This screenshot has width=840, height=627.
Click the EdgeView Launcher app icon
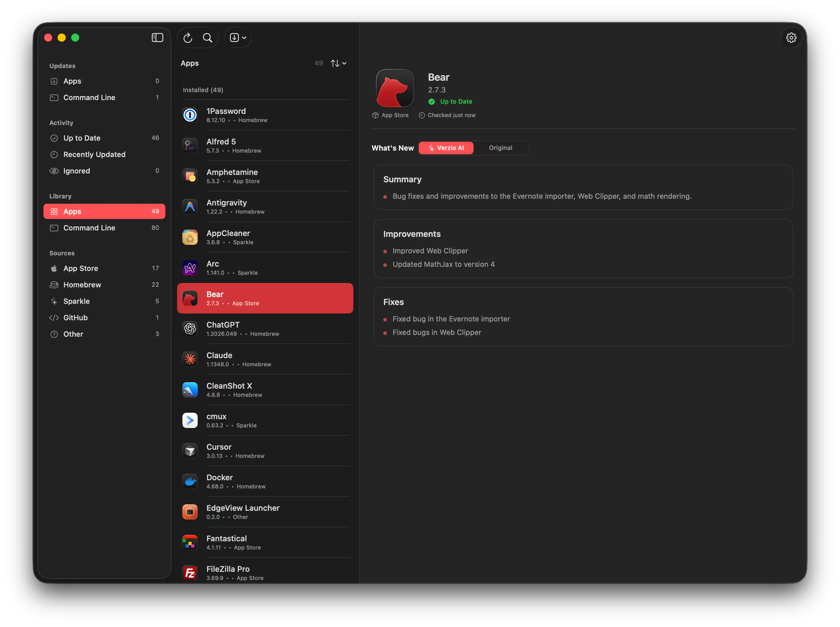click(x=190, y=512)
